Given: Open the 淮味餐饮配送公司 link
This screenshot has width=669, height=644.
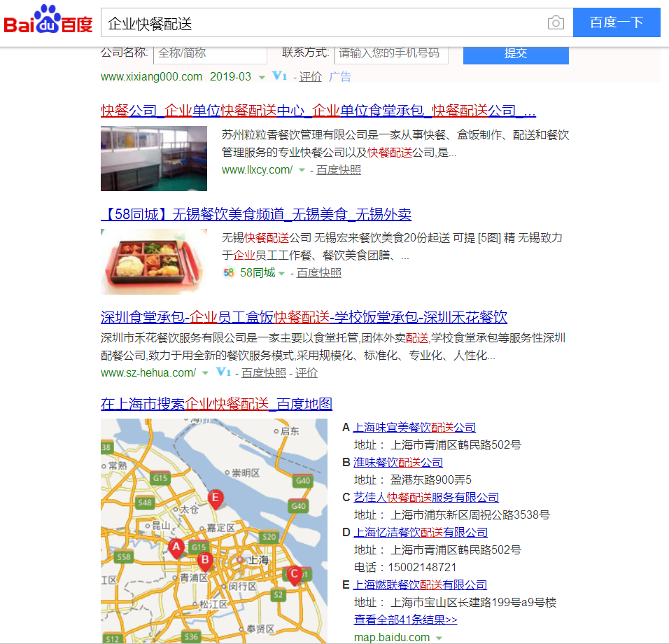Looking at the screenshot, I should pyautogui.click(x=398, y=462).
